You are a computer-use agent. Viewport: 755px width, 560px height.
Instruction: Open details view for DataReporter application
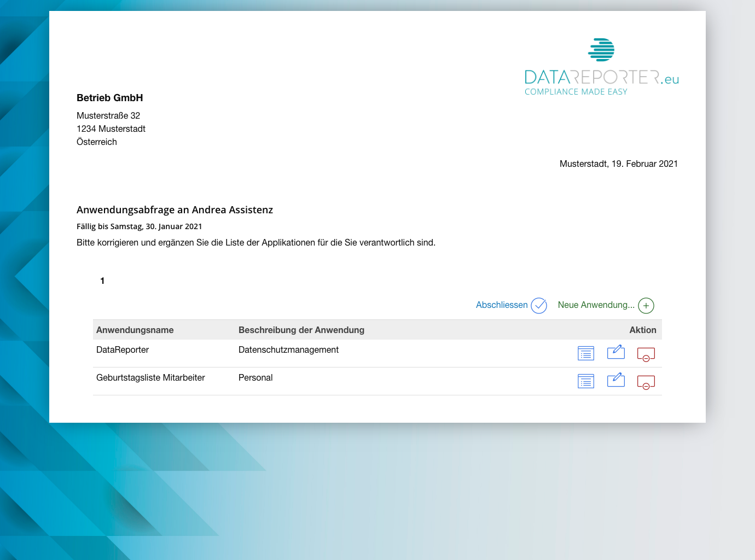pyautogui.click(x=585, y=353)
